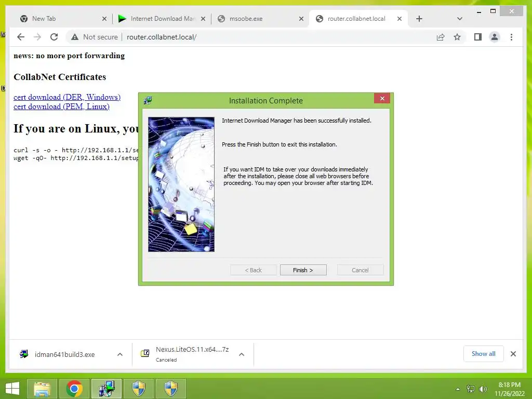Share this page via share icon
The image size is (532, 399).
[x=441, y=37]
